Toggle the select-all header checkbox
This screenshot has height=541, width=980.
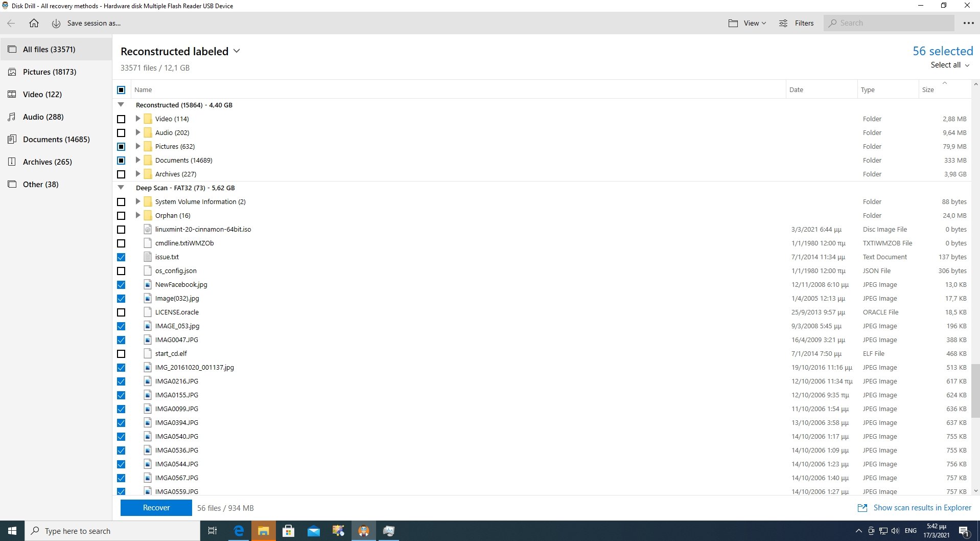[x=121, y=90]
